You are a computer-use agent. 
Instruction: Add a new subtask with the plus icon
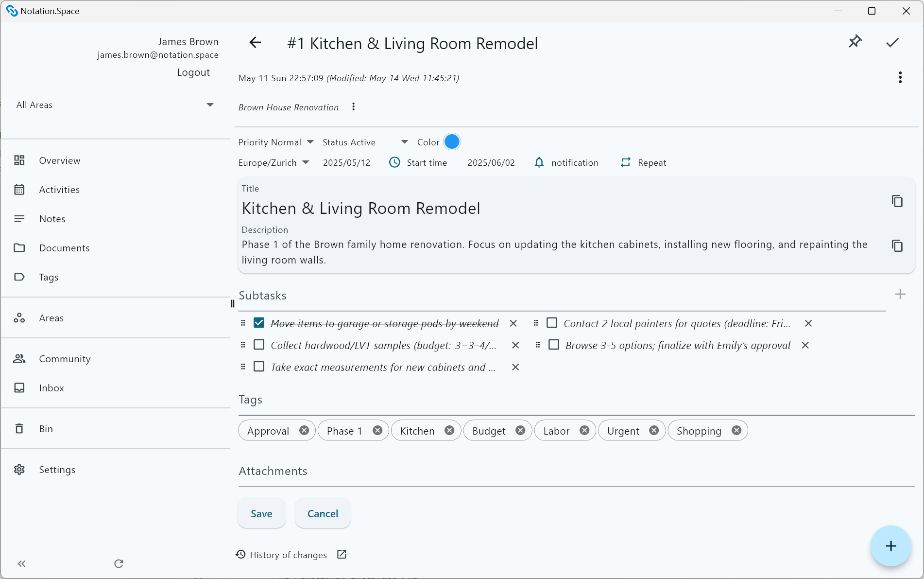[901, 294]
